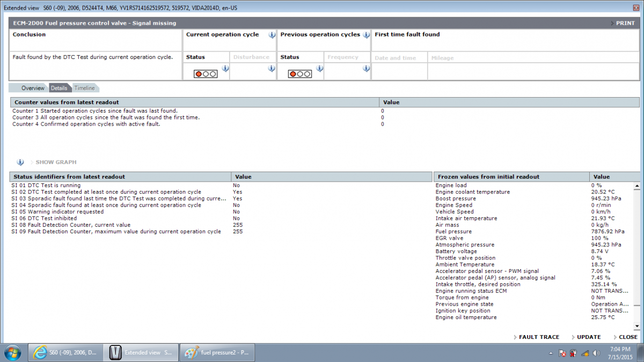The width and height of the screenshot is (644, 362).
Task: Select SI 08 Fault Detection Counter, current value
Action: pos(221,225)
